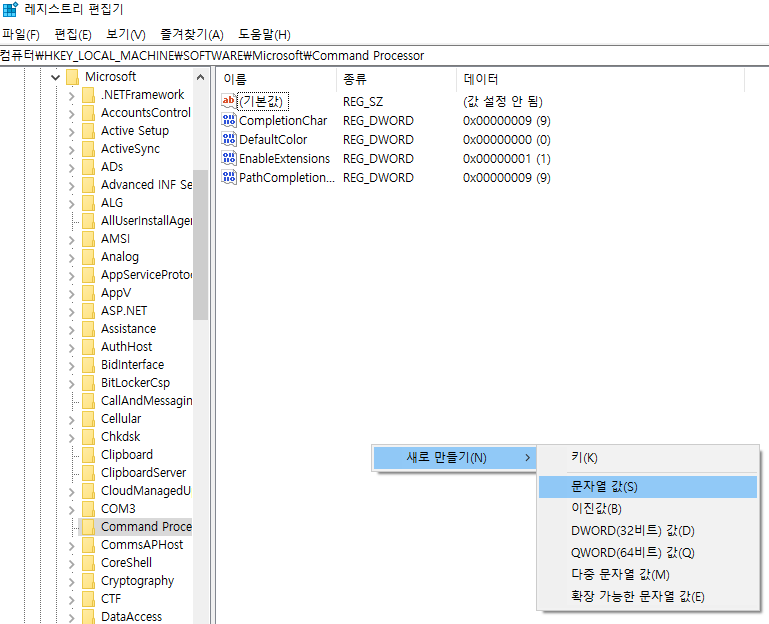This screenshot has height=624, width=769.
Task: Click the DefaultColor DWORD icon
Action: pyautogui.click(x=229, y=139)
